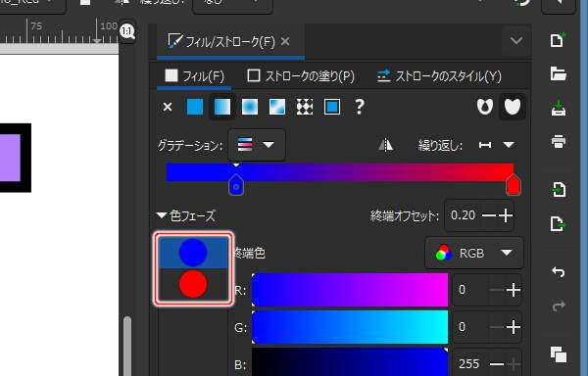The width and height of the screenshot is (588, 376).
Task: Click the unset paint question mark
Action: click(x=360, y=107)
